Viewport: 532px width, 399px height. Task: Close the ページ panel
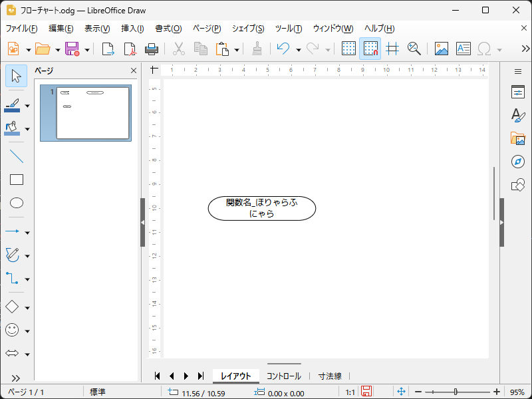tap(134, 70)
